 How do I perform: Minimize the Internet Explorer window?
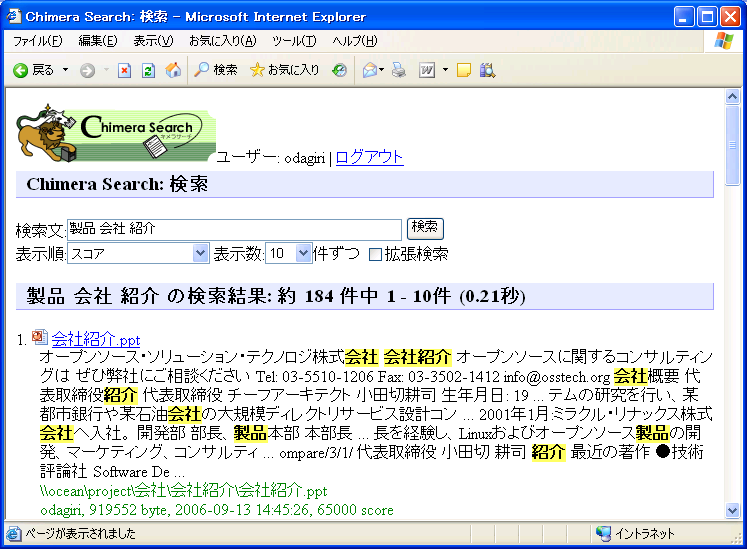(684, 17)
